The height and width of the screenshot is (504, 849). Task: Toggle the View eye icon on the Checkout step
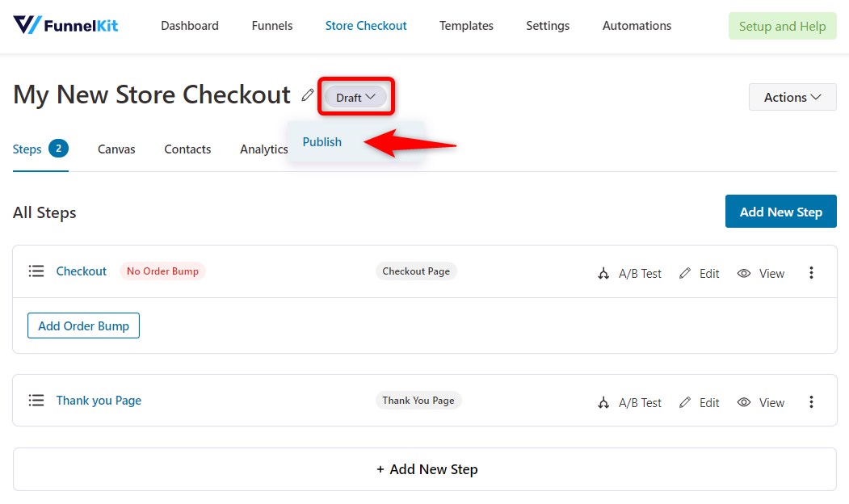[743, 273]
